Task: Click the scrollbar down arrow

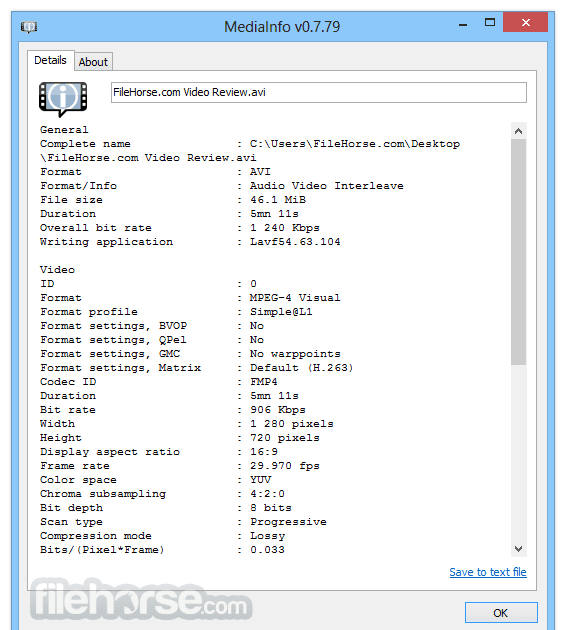Action: pos(518,549)
